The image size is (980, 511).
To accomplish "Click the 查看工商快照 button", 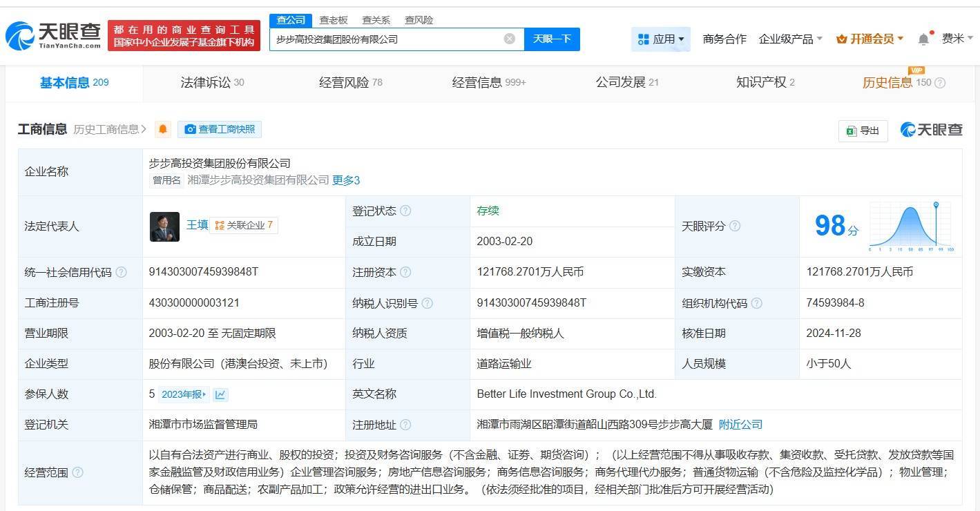I will pyautogui.click(x=220, y=129).
